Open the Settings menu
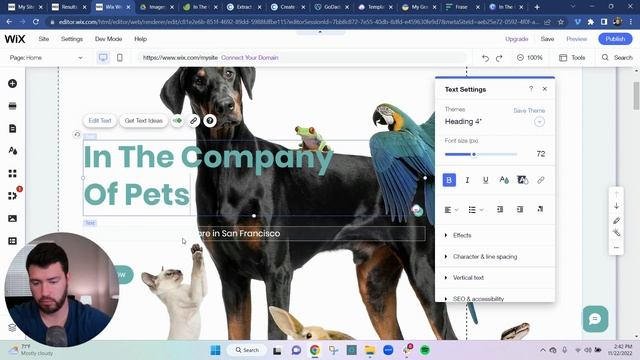Image resolution: width=640 pixels, height=360 pixels. pos(72,39)
